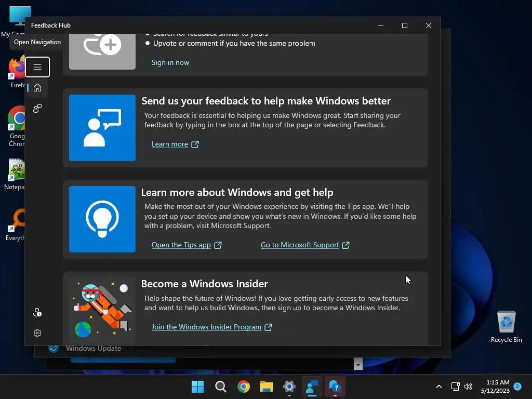Select Feedback Hub taskbar icon

(312, 387)
